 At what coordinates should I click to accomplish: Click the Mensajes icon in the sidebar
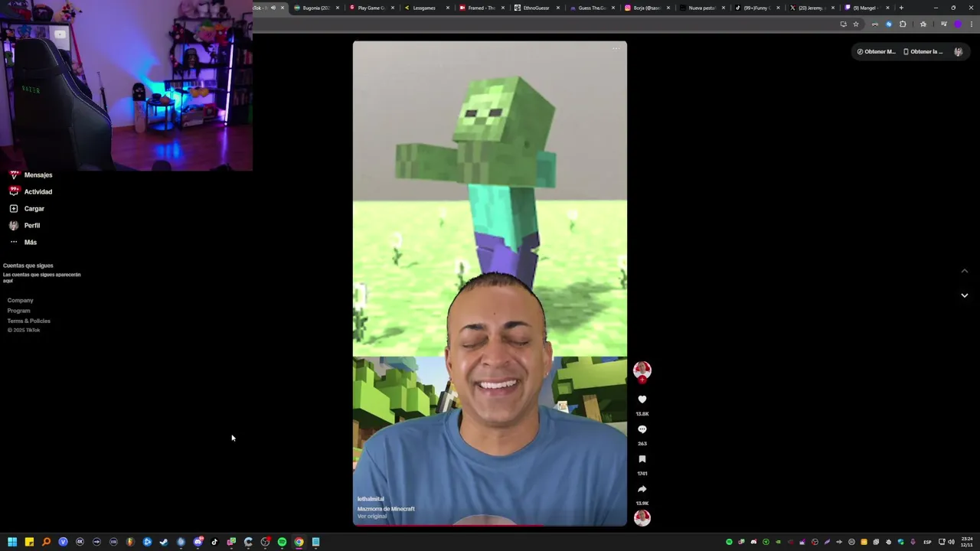point(14,175)
